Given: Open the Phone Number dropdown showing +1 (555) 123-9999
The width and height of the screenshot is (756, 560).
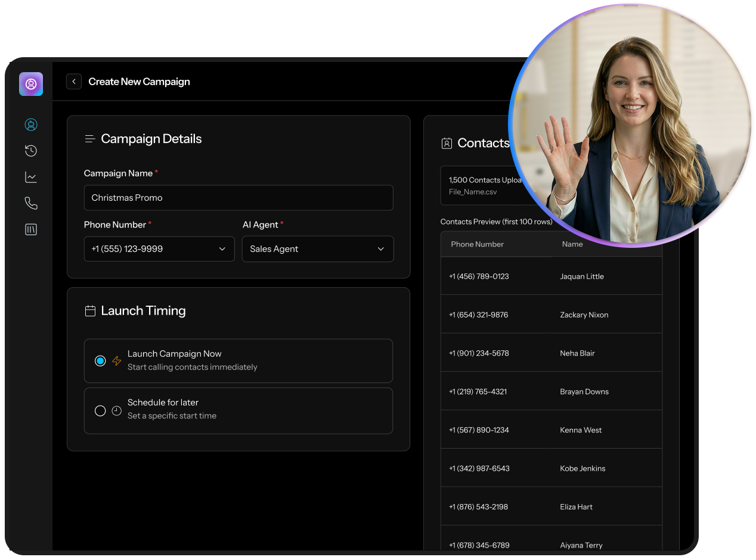Looking at the screenshot, I should click(x=159, y=249).
